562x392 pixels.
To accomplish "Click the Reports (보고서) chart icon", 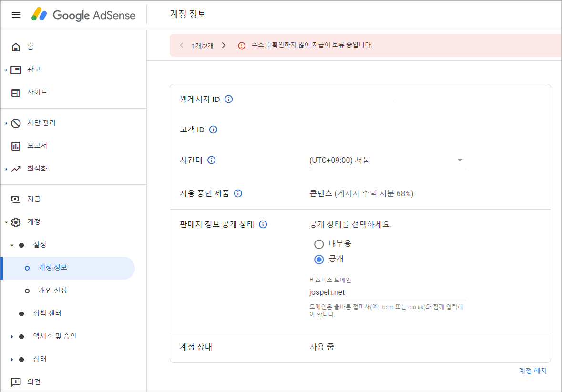I will pyautogui.click(x=16, y=146).
